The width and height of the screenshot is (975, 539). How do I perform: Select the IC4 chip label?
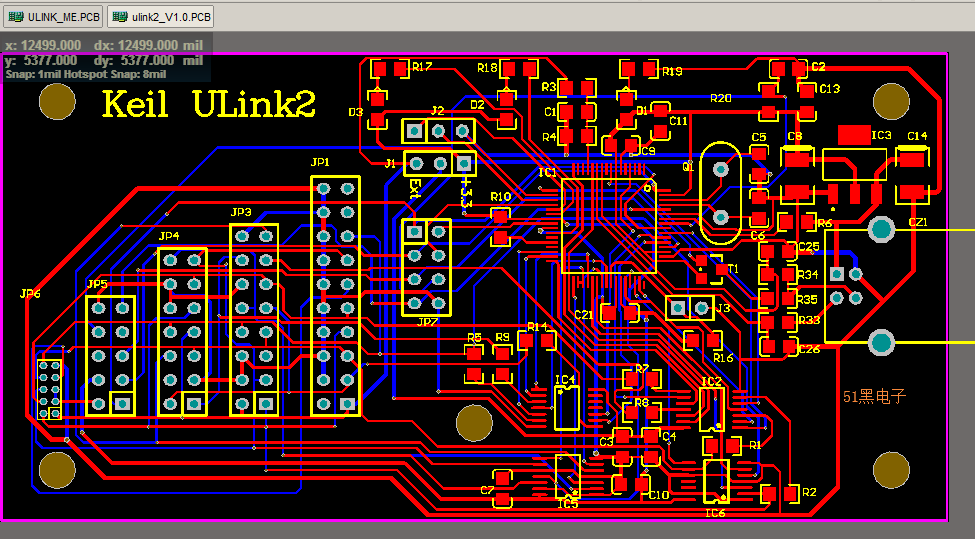565,380
